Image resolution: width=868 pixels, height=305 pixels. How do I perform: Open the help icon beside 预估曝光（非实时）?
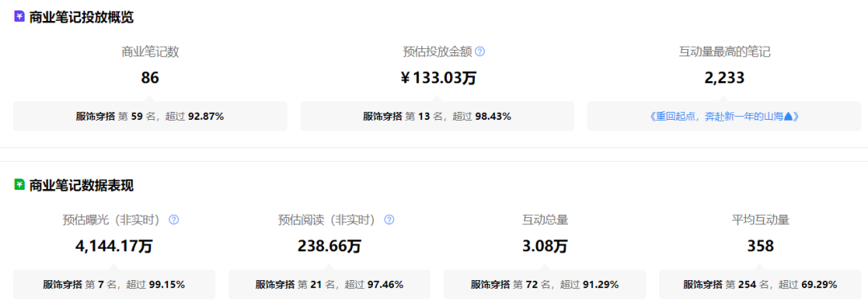pos(174,220)
